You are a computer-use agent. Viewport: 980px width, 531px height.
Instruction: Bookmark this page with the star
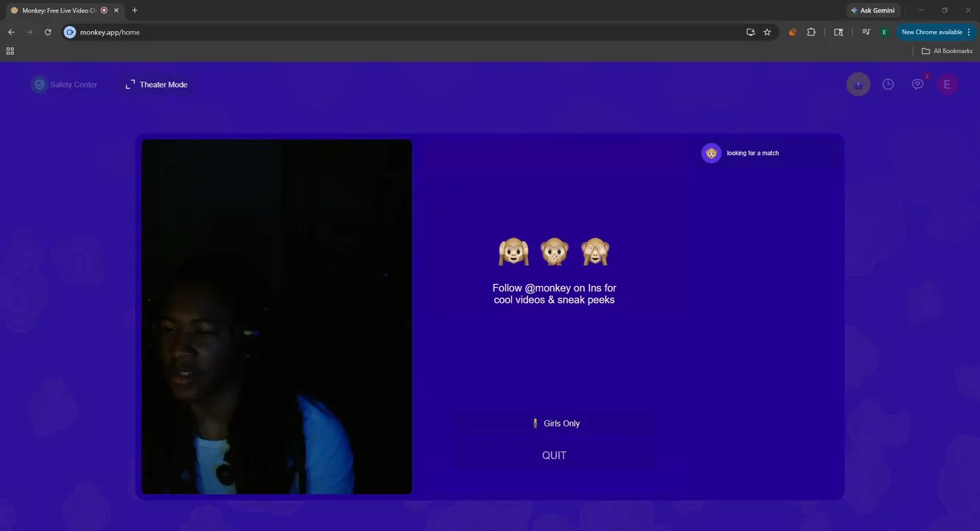point(767,32)
